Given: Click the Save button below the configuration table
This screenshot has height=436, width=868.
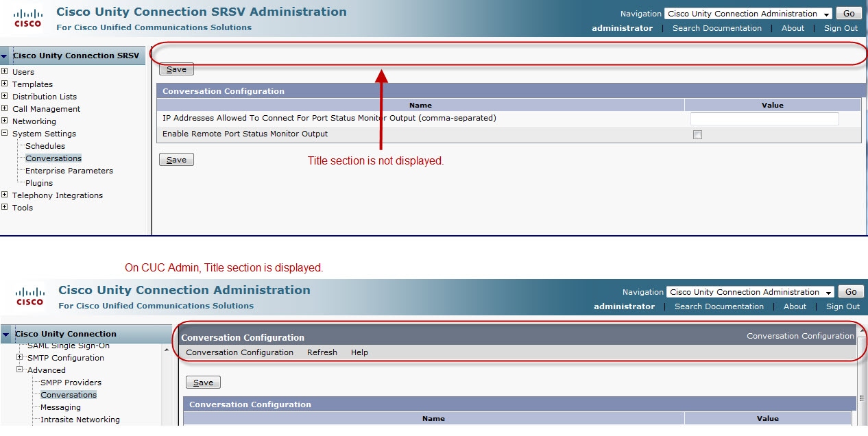Looking at the screenshot, I should [x=176, y=160].
